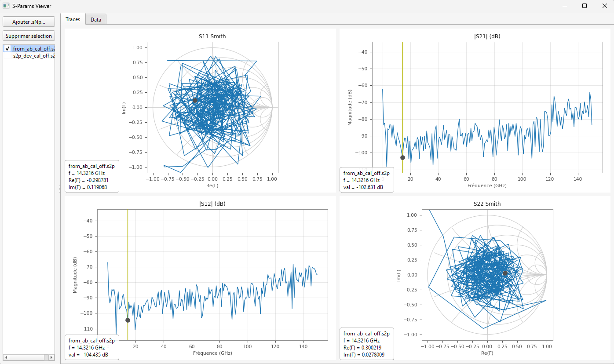
Task: Switch to the Data tab
Action: point(95,19)
